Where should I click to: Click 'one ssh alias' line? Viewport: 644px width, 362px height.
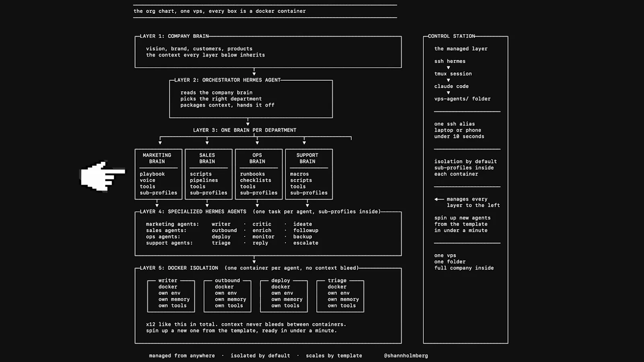[x=454, y=124]
